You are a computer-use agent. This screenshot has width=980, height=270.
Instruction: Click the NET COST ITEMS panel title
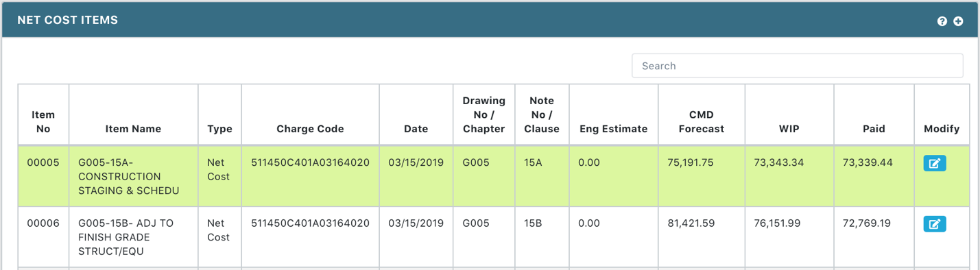point(67,20)
